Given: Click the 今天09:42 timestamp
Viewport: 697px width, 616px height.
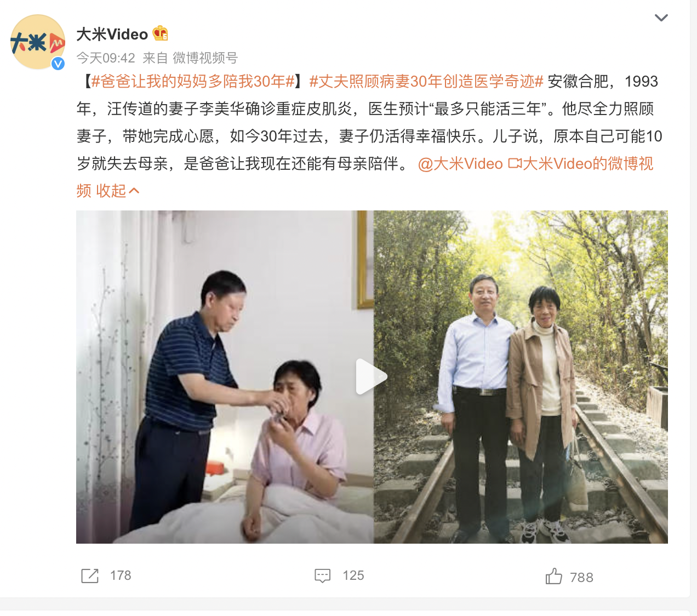Looking at the screenshot, I should point(106,58).
